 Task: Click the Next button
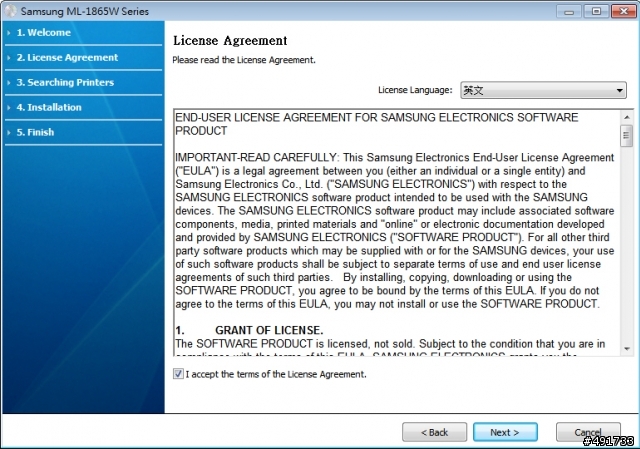[505, 432]
